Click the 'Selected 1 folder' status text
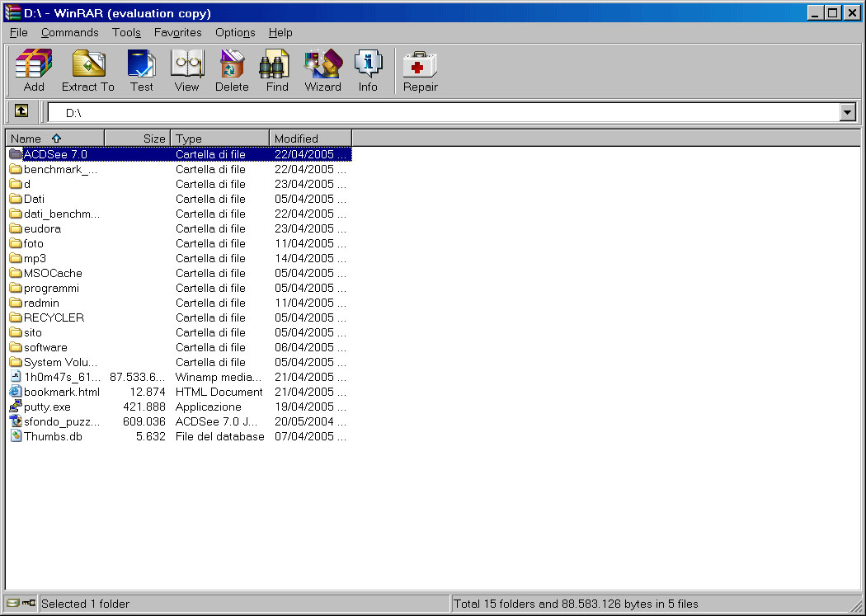Screen dimensions: 866x616 tap(85, 604)
